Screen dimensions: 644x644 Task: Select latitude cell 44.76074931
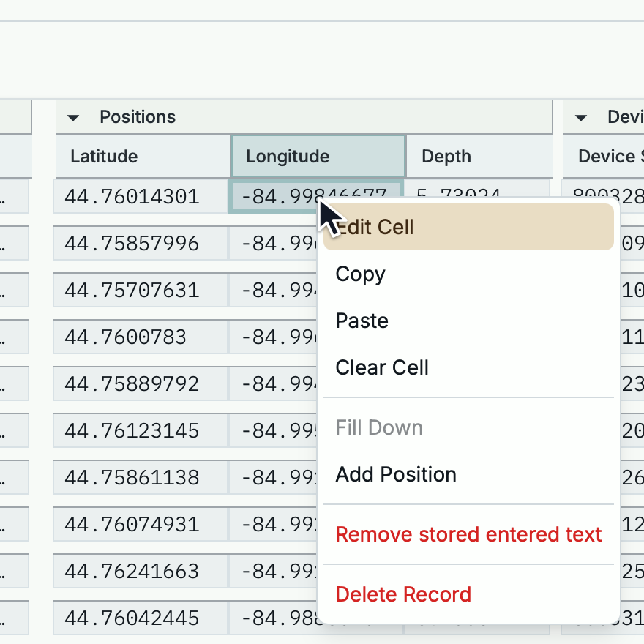140,524
